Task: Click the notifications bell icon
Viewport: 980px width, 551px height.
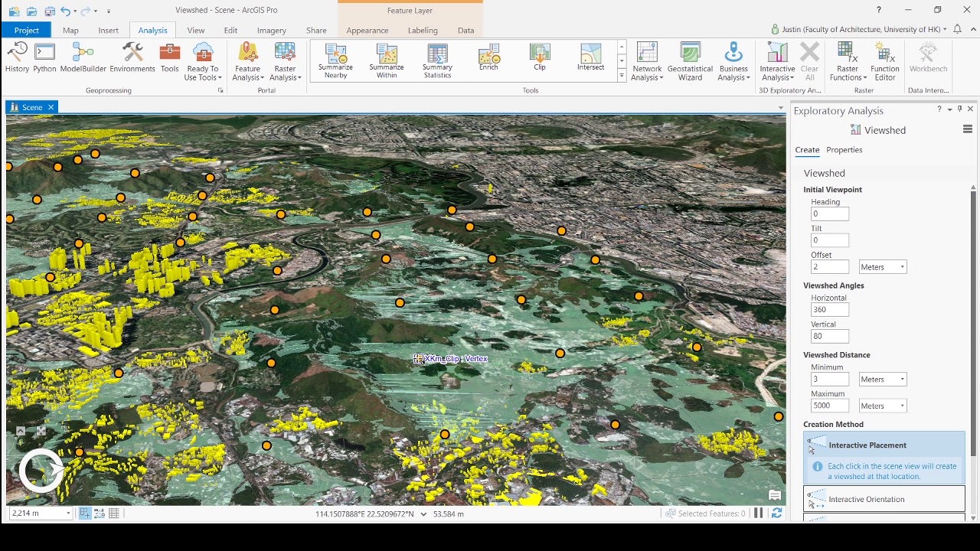Action: click(x=956, y=29)
